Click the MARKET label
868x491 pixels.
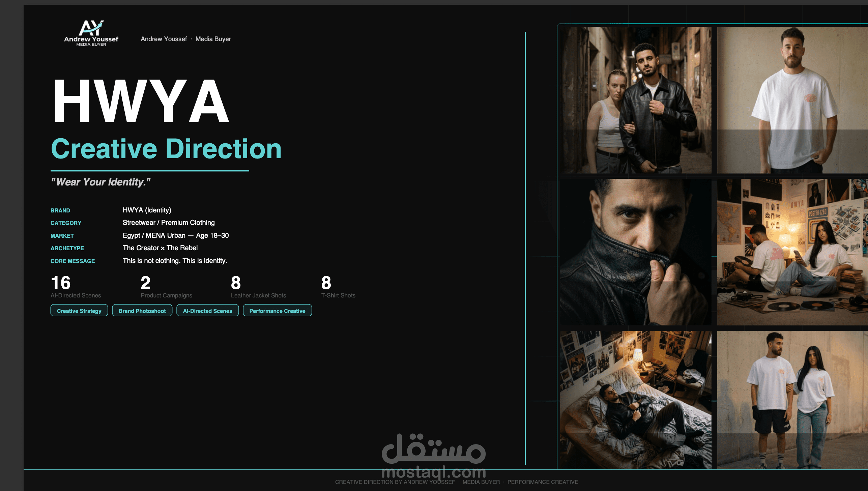[62, 236]
